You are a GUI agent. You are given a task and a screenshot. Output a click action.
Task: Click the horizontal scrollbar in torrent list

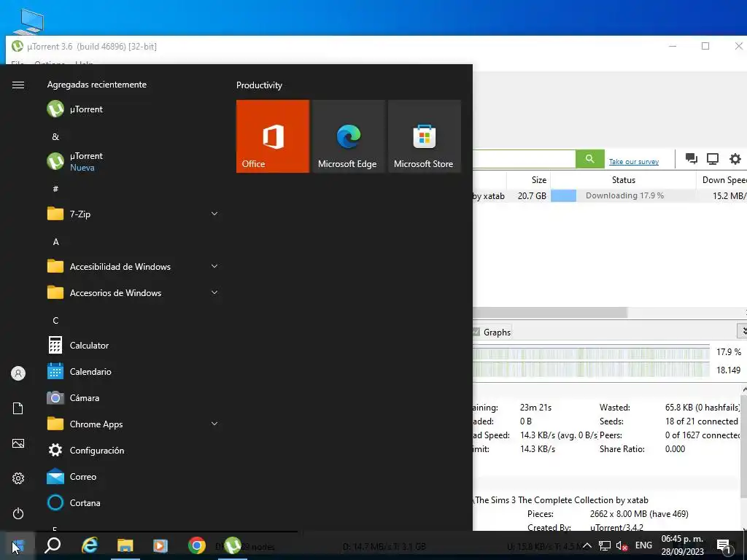click(550, 312)
